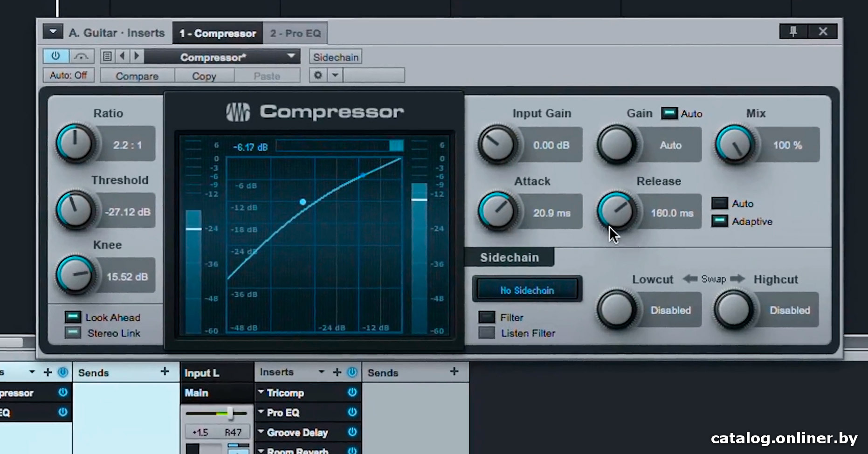Click the Ratio value 2.2 : 1
The image size is (868, 454).
tap(127, 145)
